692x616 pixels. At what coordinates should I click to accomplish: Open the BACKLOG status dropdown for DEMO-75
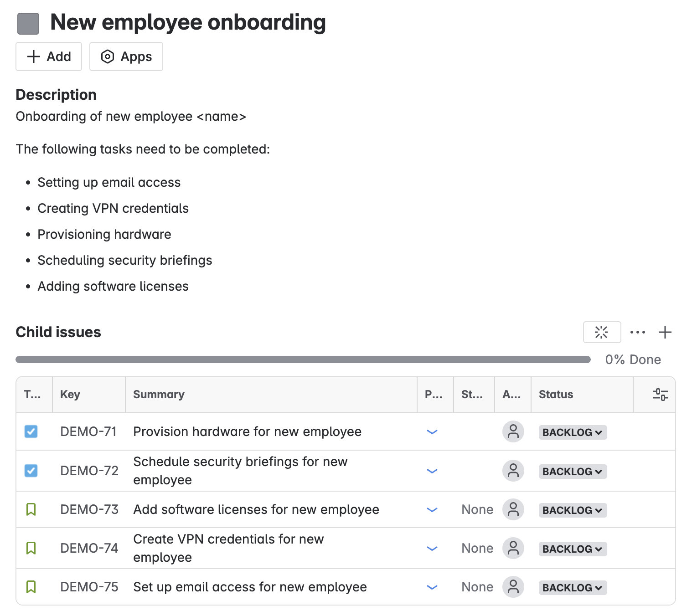pyautogui.click(x=573, y=588)
